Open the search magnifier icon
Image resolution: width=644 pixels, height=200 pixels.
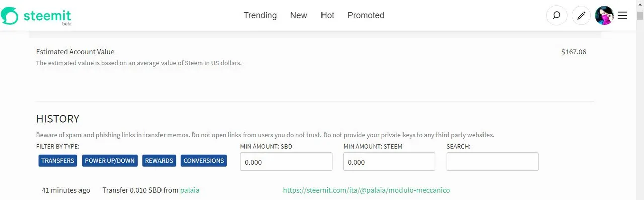click(556, 16)
